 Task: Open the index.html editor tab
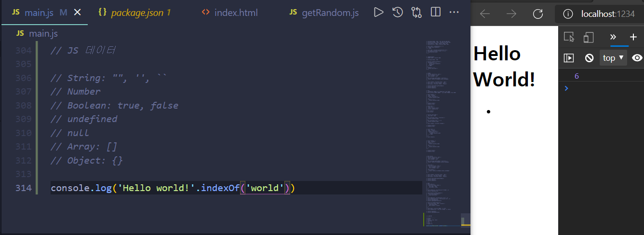click(230, 13)
